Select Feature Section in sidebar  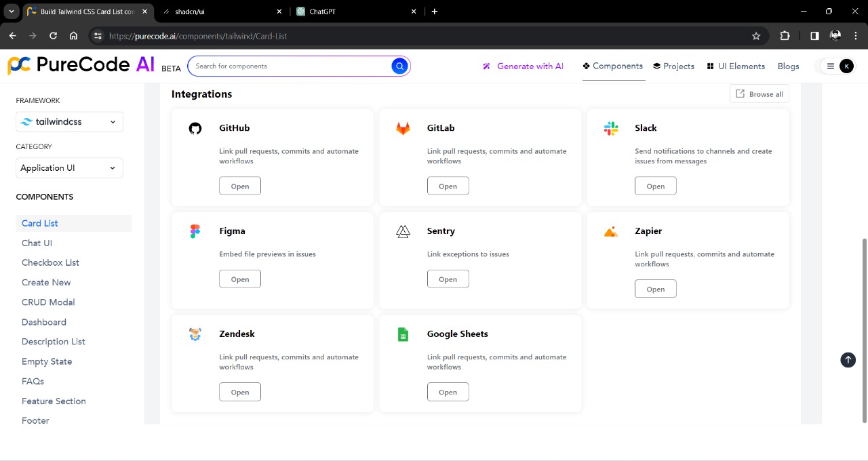click(54, 401)
